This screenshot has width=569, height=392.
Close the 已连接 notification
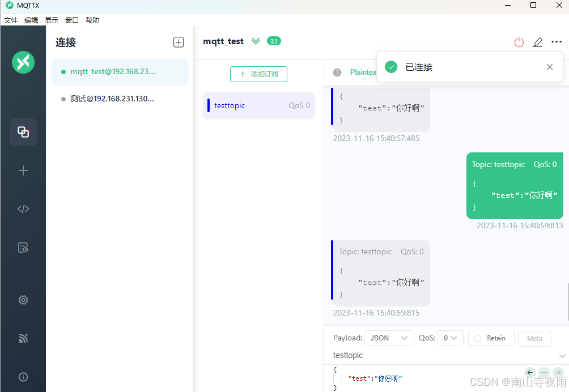click(550, 67)
